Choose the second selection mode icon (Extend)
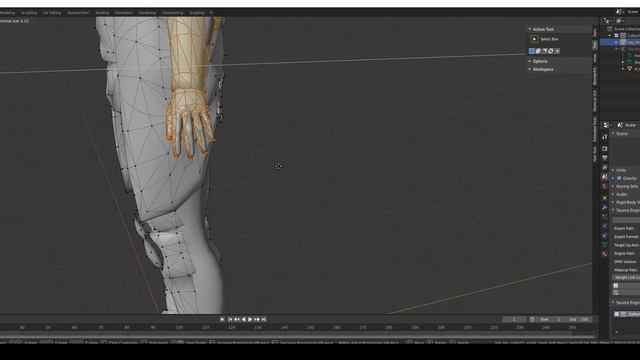The width and height of the screenshot is (640, 360). (538, 51)
